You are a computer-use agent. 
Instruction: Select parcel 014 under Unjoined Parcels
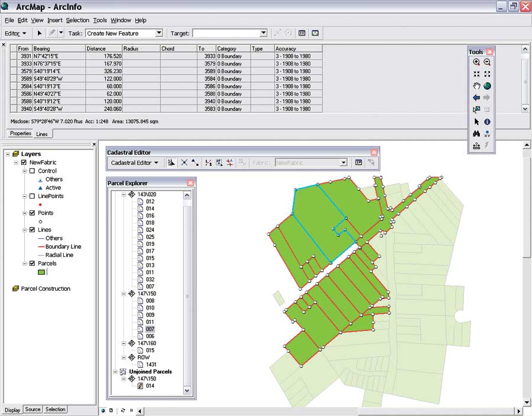pyautogui.click(x=150, y=386)
